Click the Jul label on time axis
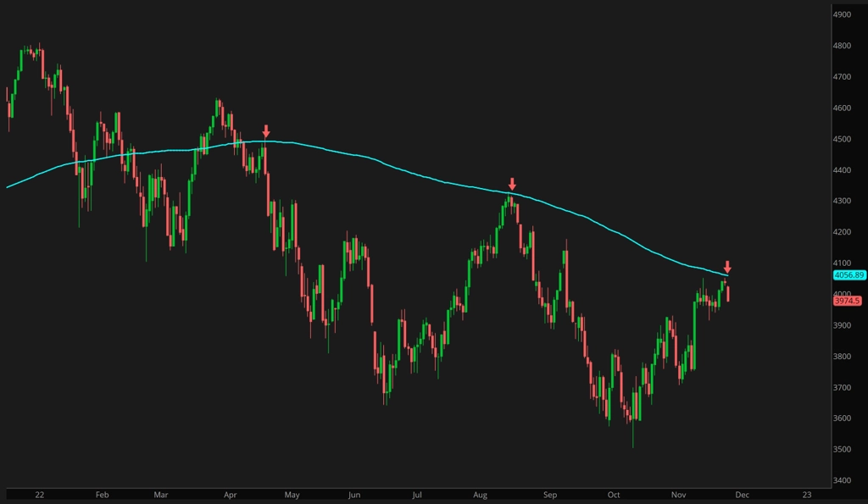This screenshot has width=868, height=504. tap(417, 495)
